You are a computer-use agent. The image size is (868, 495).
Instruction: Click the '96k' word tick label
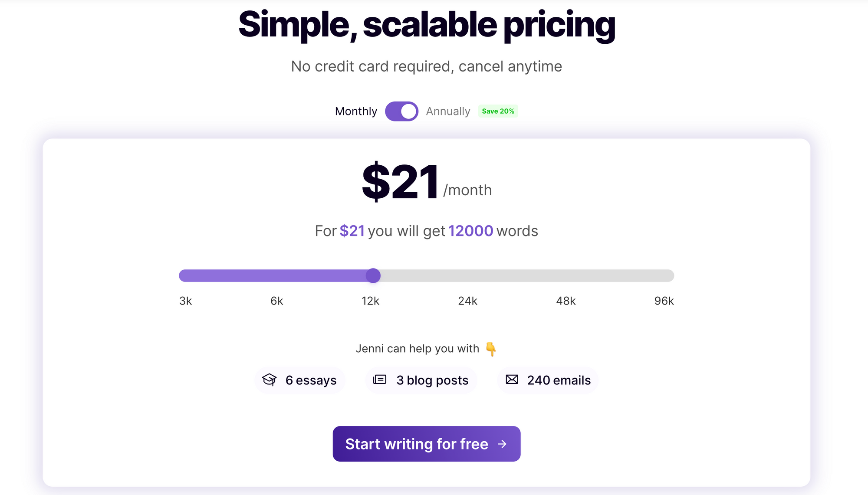[x=665, y=301]
